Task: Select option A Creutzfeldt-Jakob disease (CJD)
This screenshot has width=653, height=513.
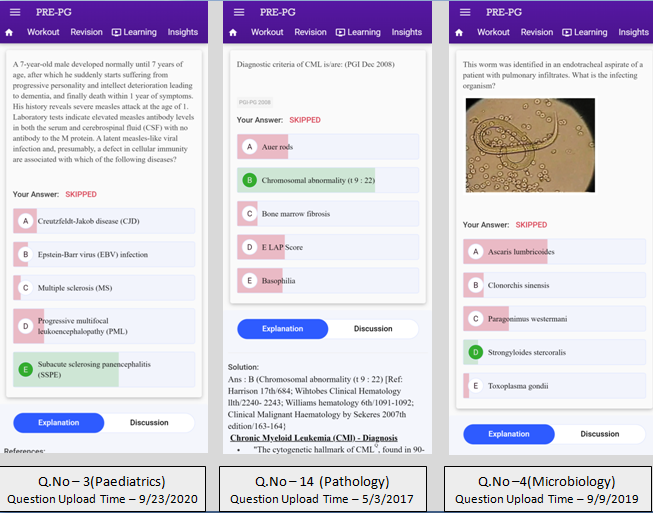Action: tap(104, 221)
